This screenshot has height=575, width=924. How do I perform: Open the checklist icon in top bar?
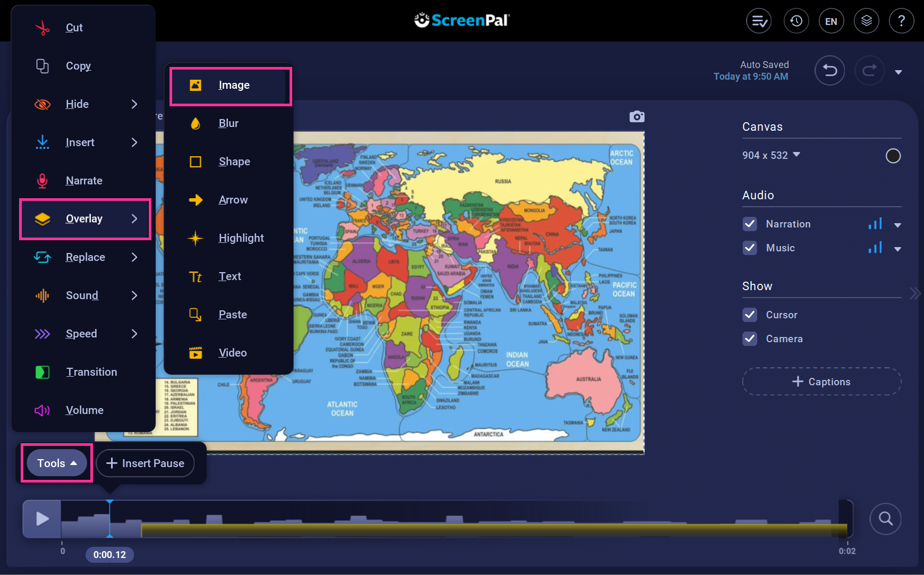tap(759, 21)
